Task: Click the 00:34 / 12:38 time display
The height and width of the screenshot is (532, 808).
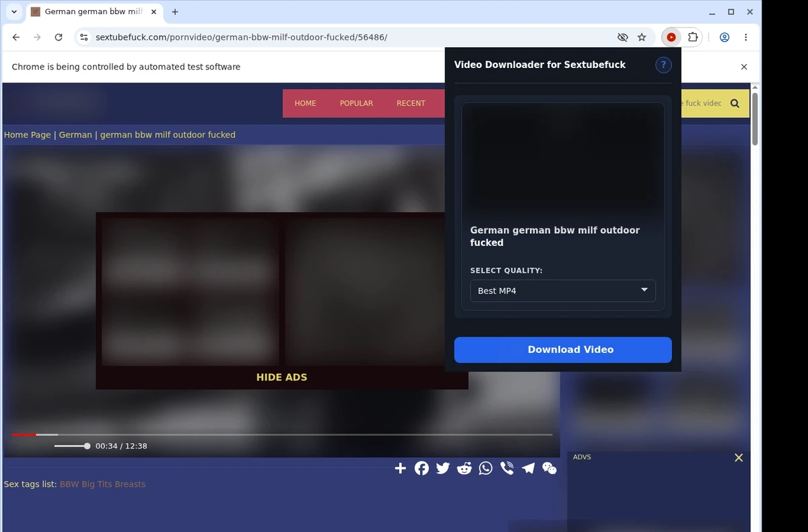Action: pos(121,446)
